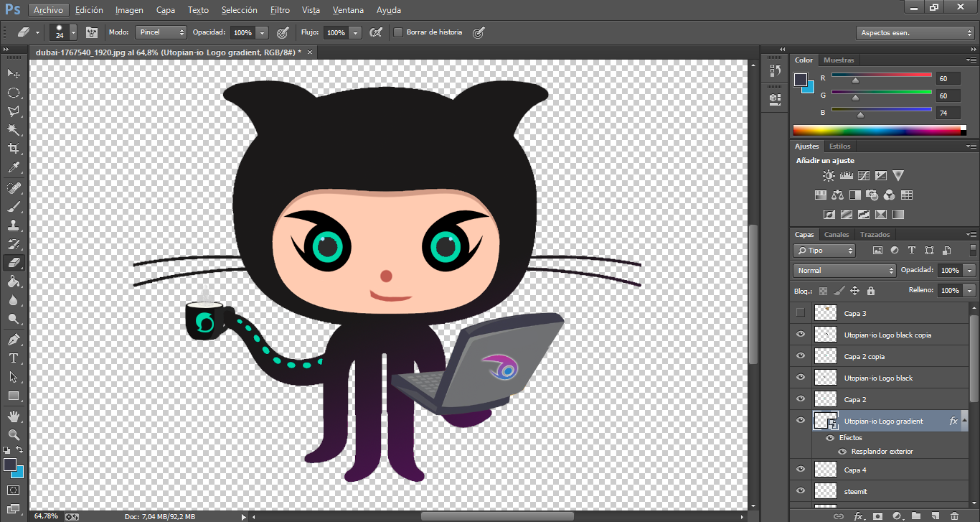Select the Move tool
Viewport: 980px width, 522px height.
point(14,74)
